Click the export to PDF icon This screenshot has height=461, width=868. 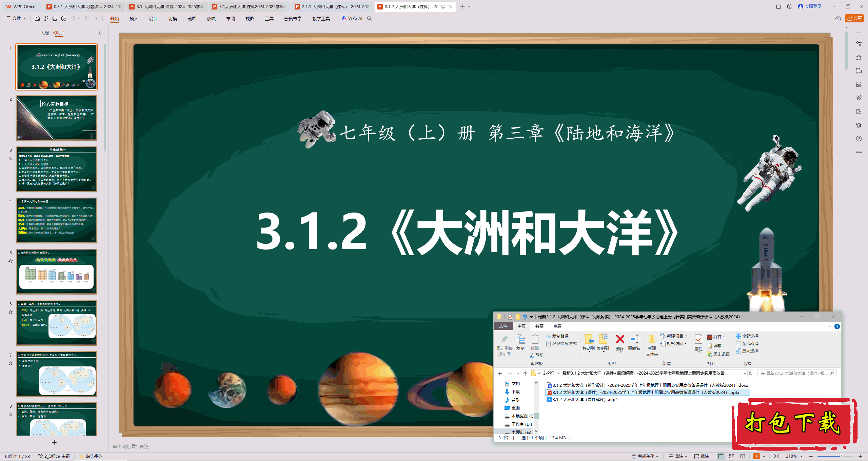pyautogui.click(x=46, y=18)
